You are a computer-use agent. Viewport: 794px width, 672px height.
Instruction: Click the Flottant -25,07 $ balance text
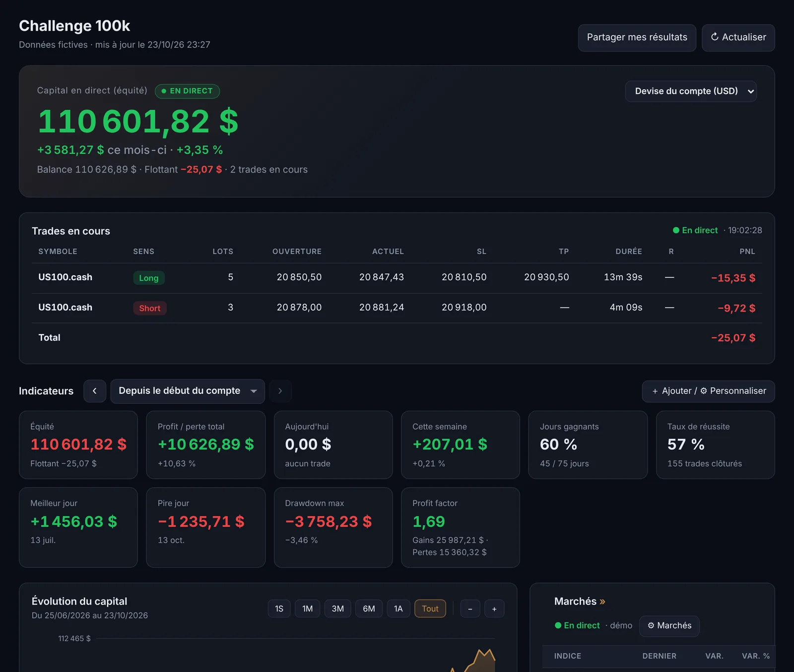click(x=183, y=170)
